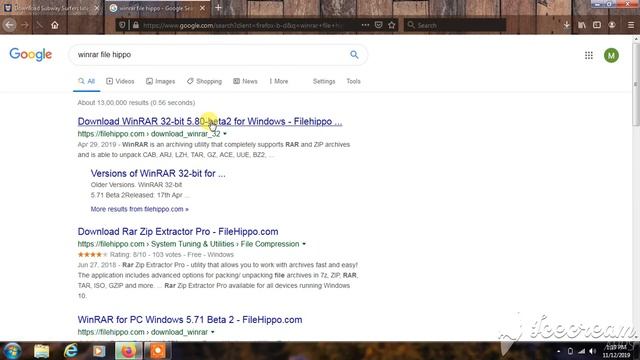
Task: Open Versions of WinRAR 32-bit link
Action: coord(158,173)
